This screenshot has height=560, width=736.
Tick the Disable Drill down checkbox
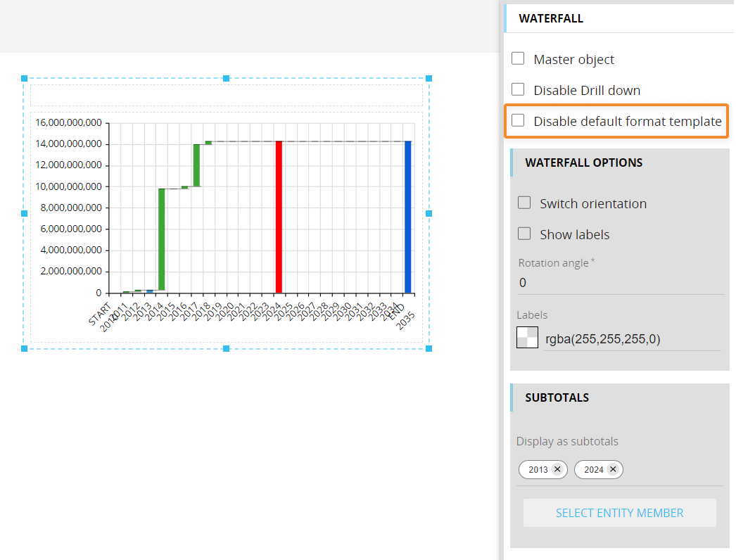pos(518,89)
